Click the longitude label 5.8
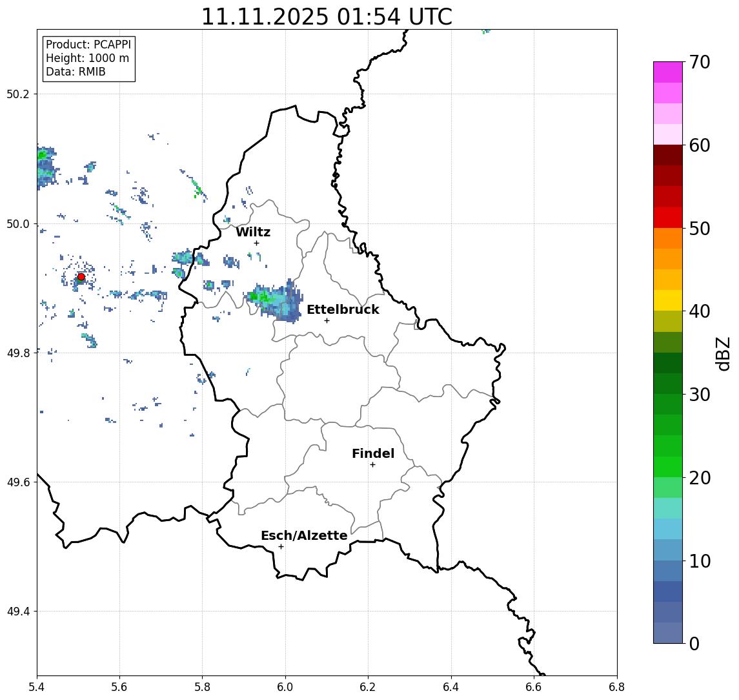Image resolution: width=739 pixels, height=700 pixels. (203, 687)
